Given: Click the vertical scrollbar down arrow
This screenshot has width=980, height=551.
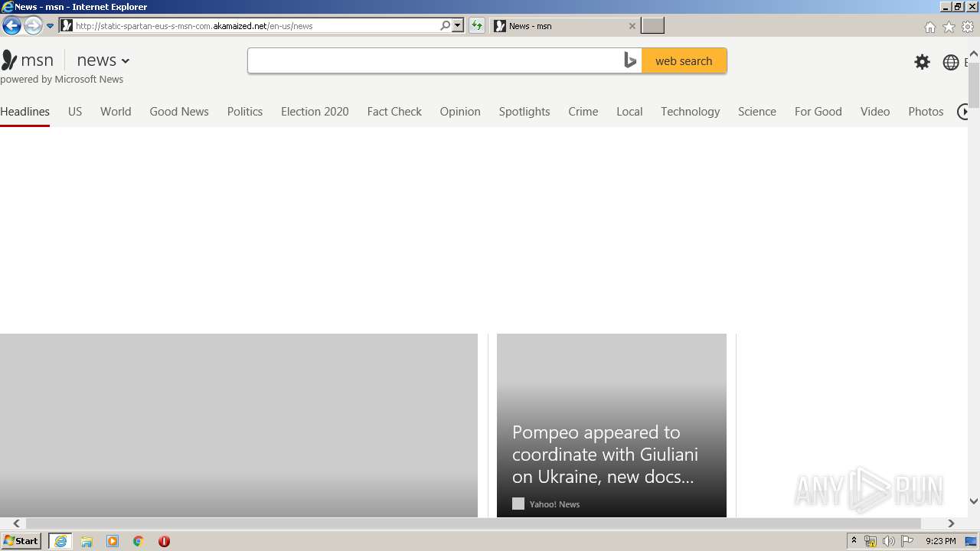Looking at the screenshot, I should coord(974,501).
